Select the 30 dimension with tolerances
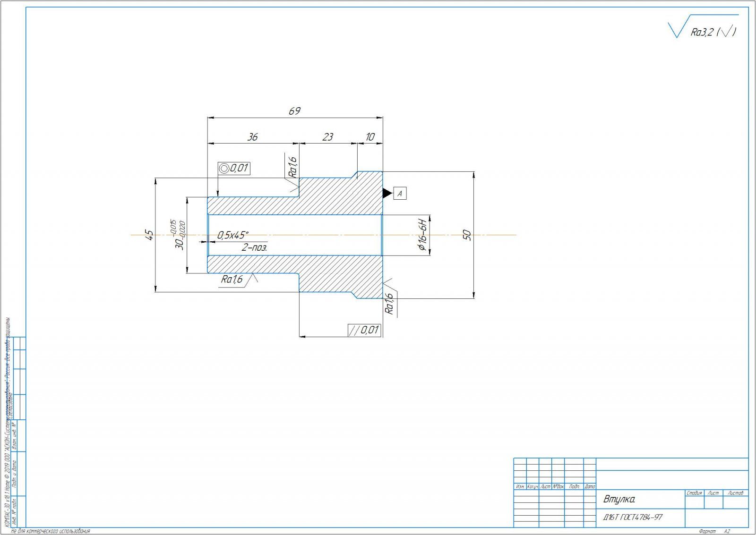 (177, 235)
